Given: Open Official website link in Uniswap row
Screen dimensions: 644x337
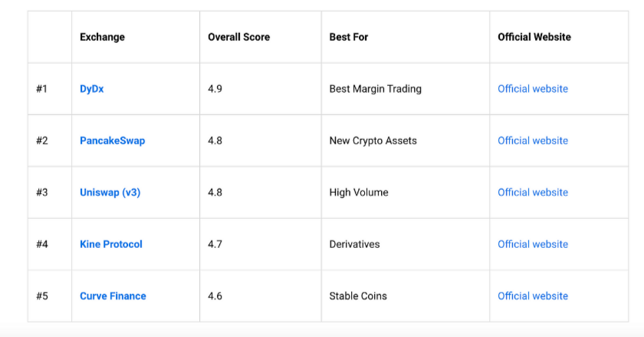Looking at the screenshot, I should (533, 193).
